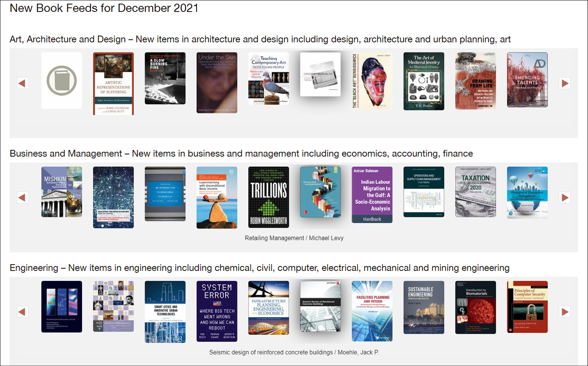Open Facilities Planning and Design book cover
This screenshot has width=588, height=366.
[372, 311]
